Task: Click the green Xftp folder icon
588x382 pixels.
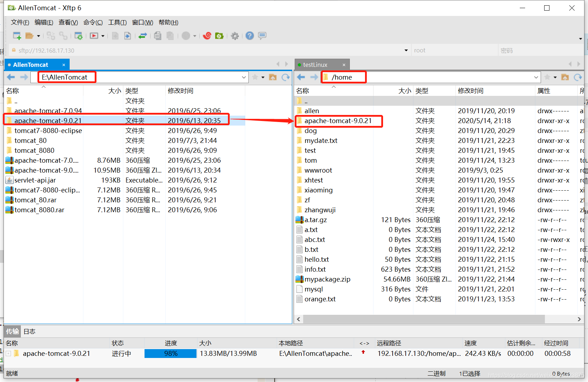Action: (x=219, y=36)
